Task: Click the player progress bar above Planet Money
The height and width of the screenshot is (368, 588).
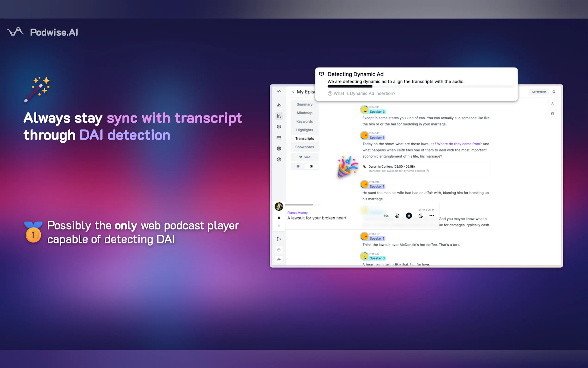Action: (x=303, y=205)
